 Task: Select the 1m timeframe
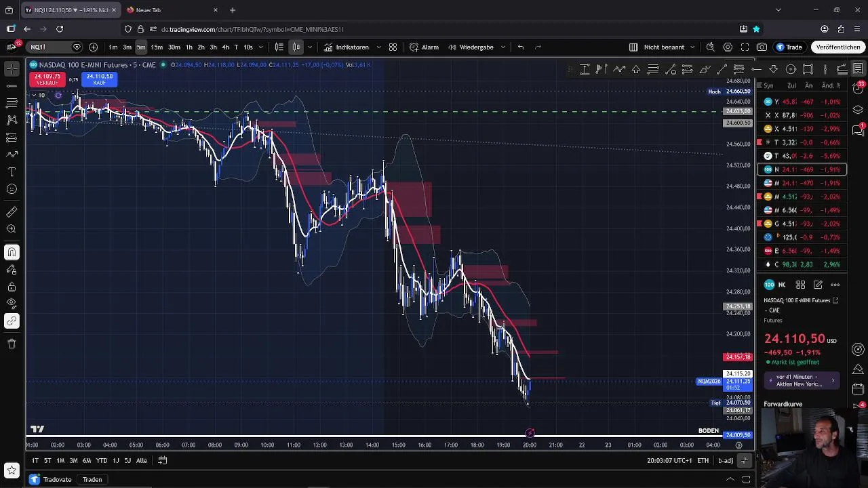[113, 47]
